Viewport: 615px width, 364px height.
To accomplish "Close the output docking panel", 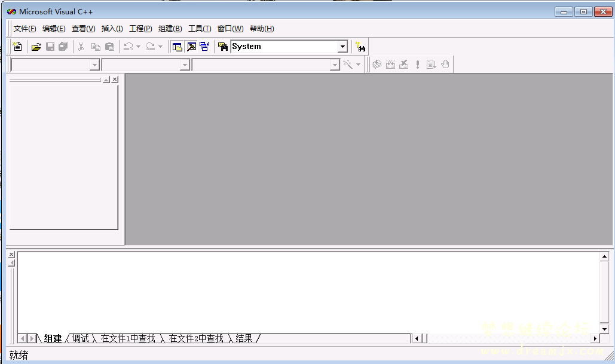I will [11, 255].
